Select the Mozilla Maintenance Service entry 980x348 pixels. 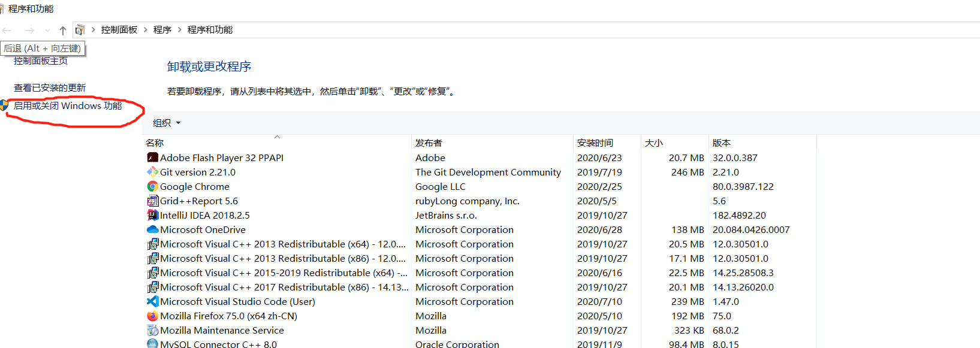222,330
